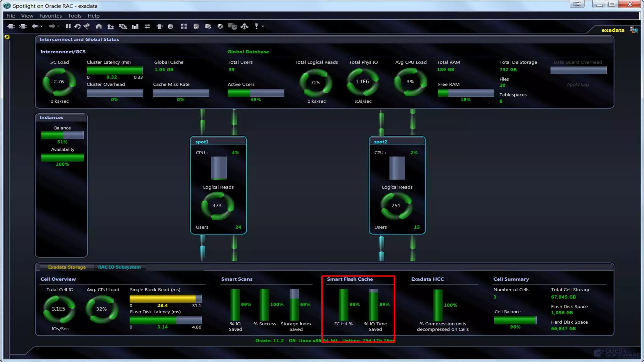Click the alarms exclamation icon
The width and height of the screenshot is (644, 362).
[x=257, y=27]
